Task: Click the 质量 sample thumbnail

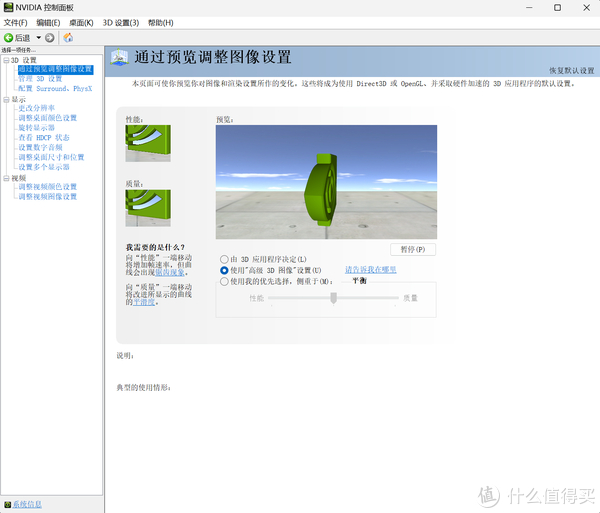Action: [x=148, y=208]
